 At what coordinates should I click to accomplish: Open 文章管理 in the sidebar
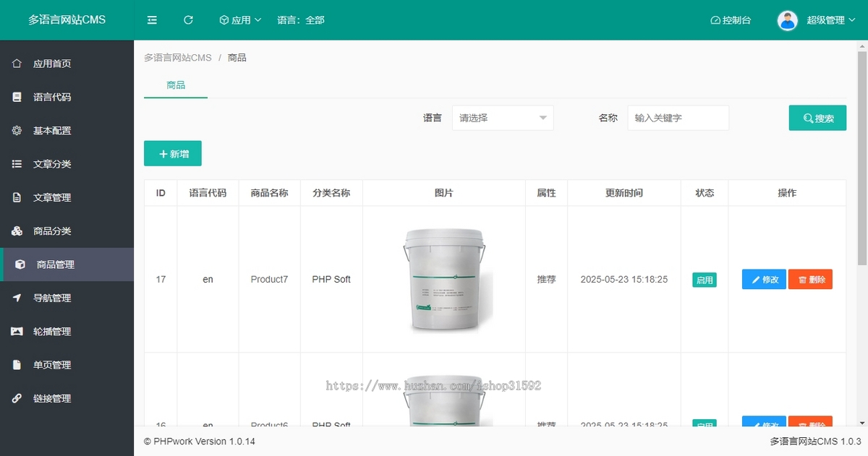[x=67, y=197]
